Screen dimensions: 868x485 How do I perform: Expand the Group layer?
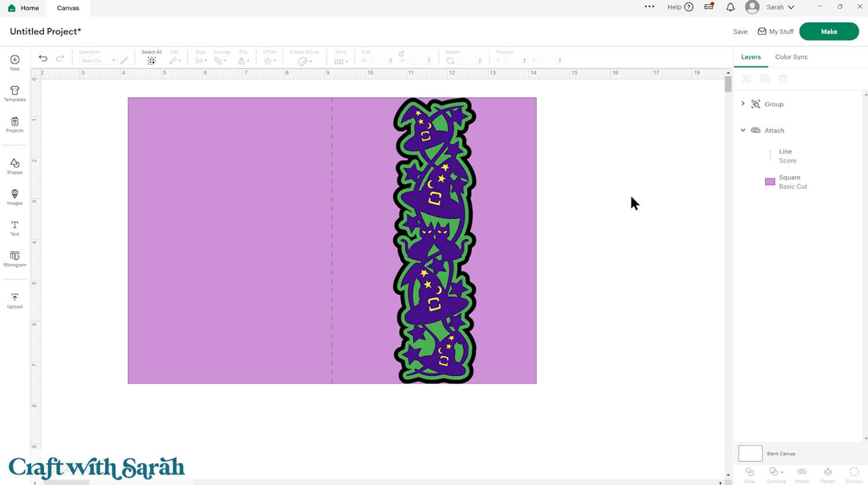743,104
